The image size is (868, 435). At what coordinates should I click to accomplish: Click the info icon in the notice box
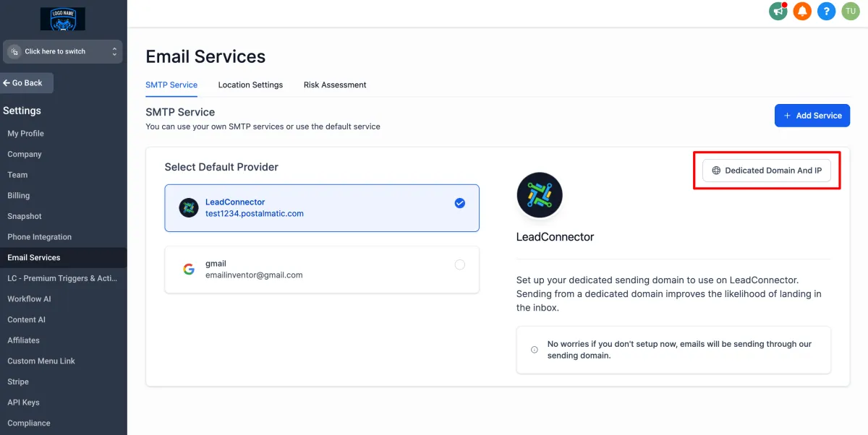535,350
